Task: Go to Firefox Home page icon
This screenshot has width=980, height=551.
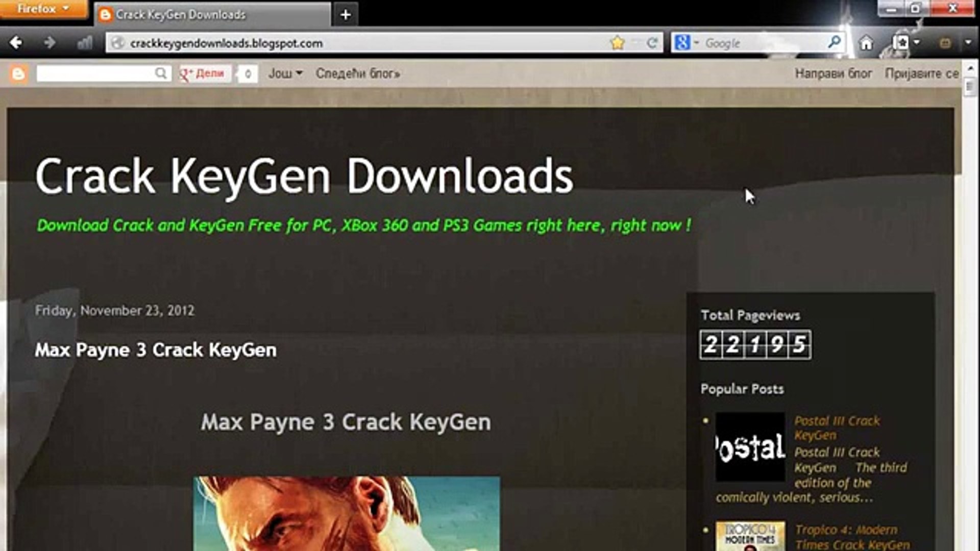Action: 866,43
